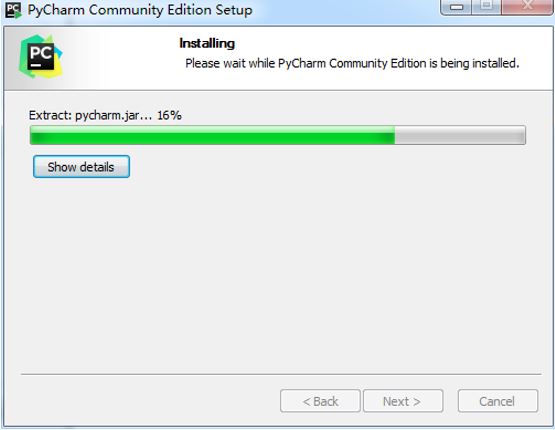The width and height of the screenshot is (555, 430).
Task: Show details of the installation
Action: [x=81, y=167]
